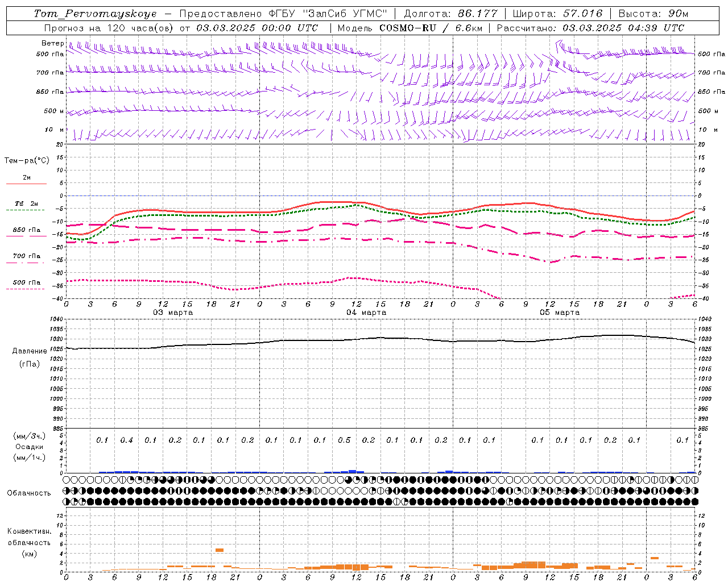Click 1000 on the right pressure axis
The width and height of the screenshot is (728, 582).
pyautogui.click(x=705, y=399)
